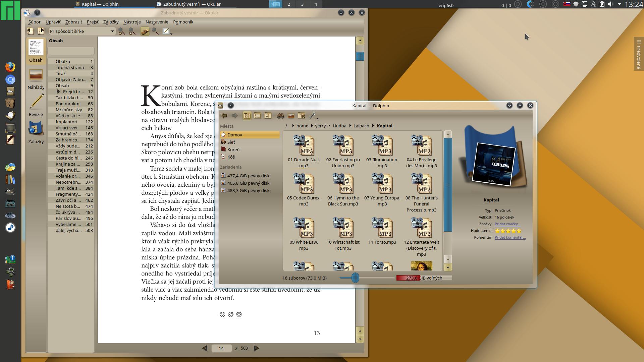This screenshot has height=362, width=644.
Task: Jump to 'Pod mrakmi' chapter in contents
Action: [71, 104]
